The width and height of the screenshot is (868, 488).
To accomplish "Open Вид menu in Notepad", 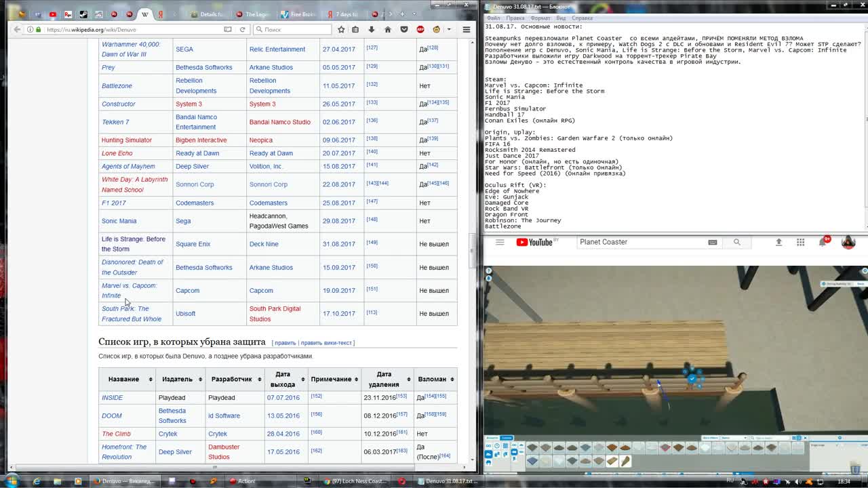I will 561,18.
